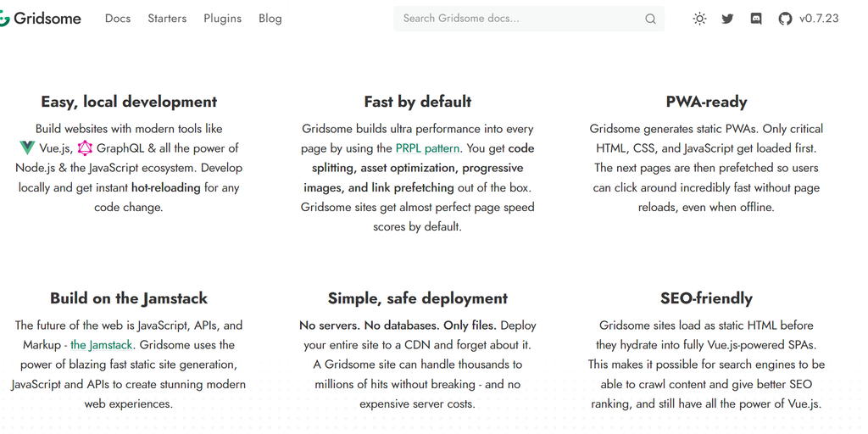Click the search magnifier icon
This screenshot has width=868, height=434.
pos(650,19)
